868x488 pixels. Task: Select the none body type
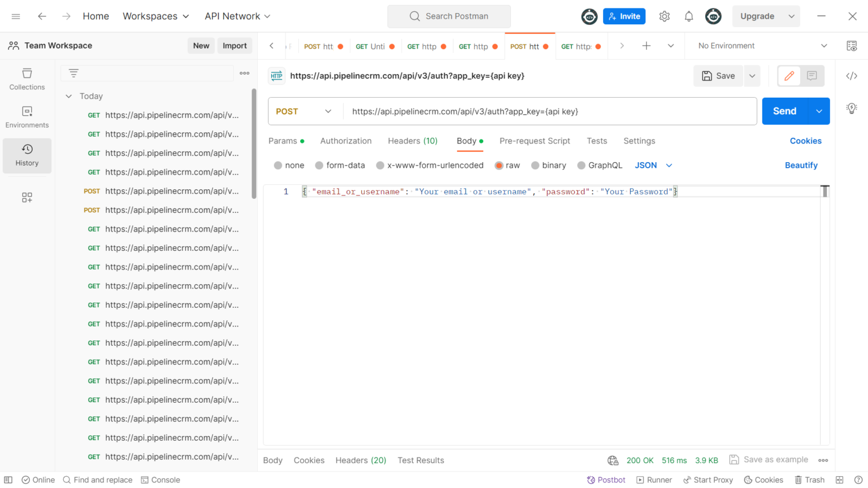(x=289, y=165)
